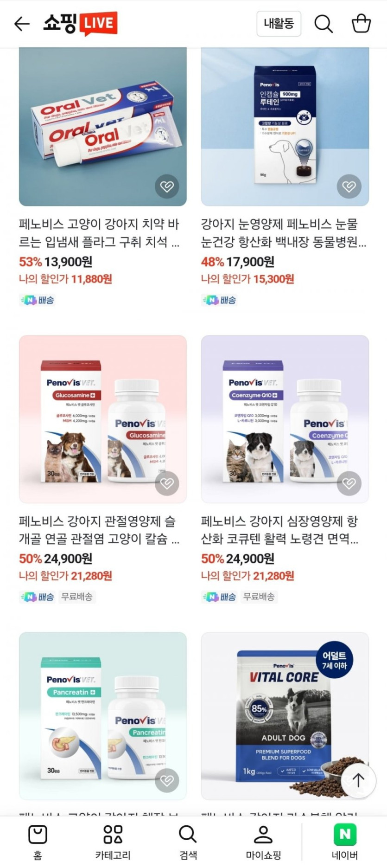The width and height of the screenshot is (387, 868).
Task: Toggle wishlist heart on Glucosamine product
Action: point(167,483)
